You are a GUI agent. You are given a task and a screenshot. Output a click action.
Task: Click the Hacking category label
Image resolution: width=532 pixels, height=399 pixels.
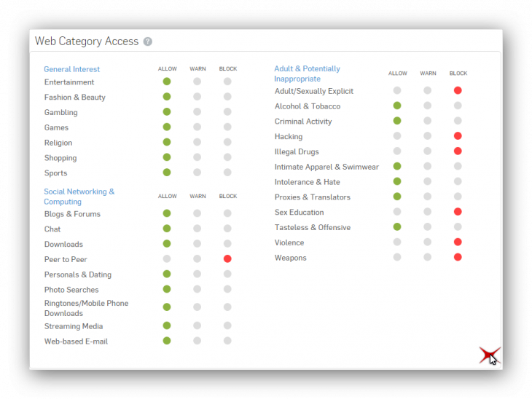coord(289,137)
